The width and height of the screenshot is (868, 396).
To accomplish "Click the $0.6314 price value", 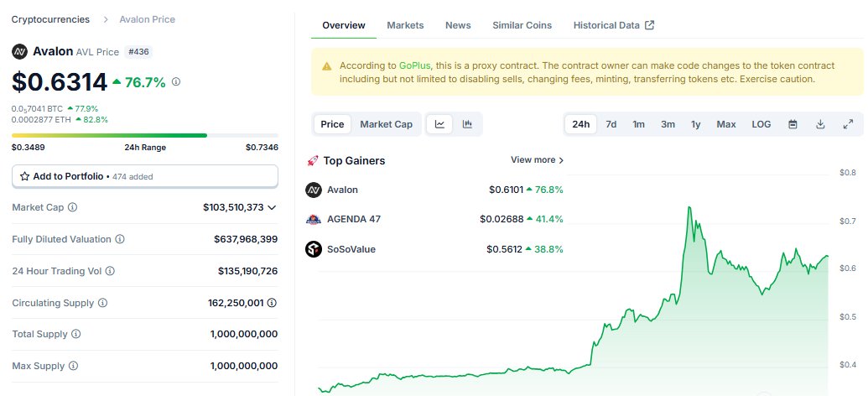I will (60, 82).
